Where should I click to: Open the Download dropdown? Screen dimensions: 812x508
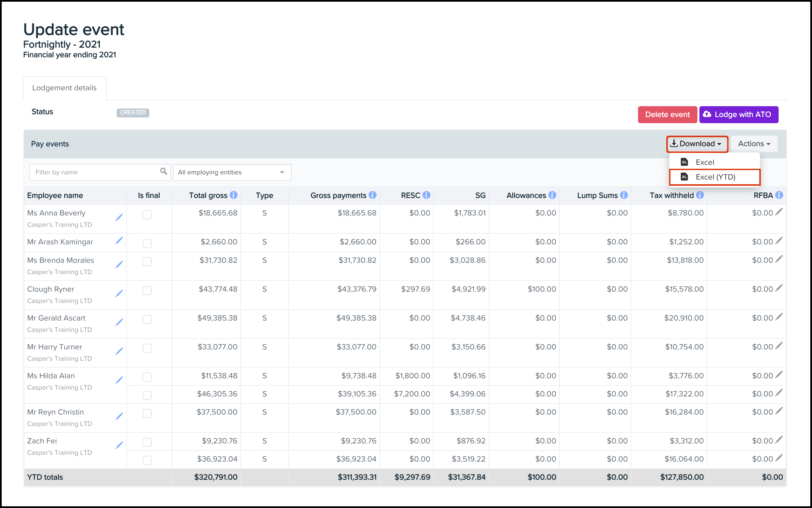(697, 144)
